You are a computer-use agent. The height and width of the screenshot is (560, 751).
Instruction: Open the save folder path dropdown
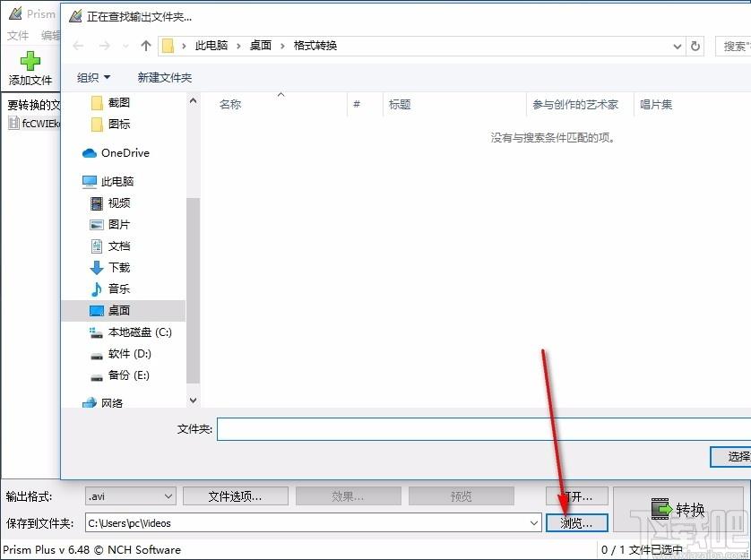[x=533, y=523]
